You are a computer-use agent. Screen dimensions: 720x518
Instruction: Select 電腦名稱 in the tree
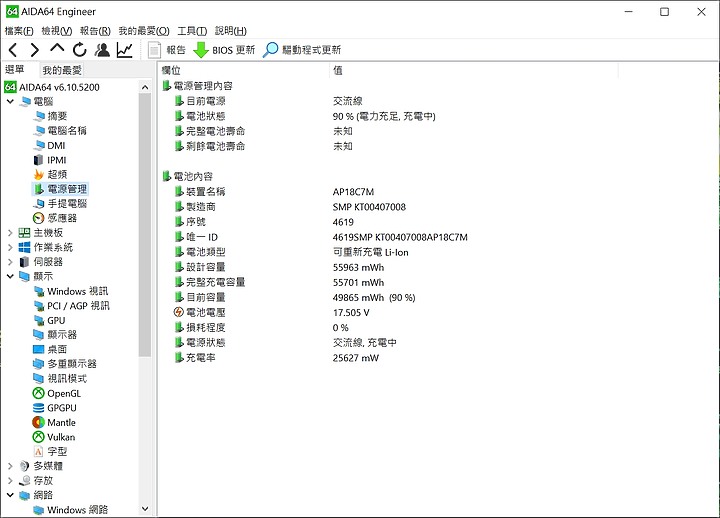(x=67, y=131)
